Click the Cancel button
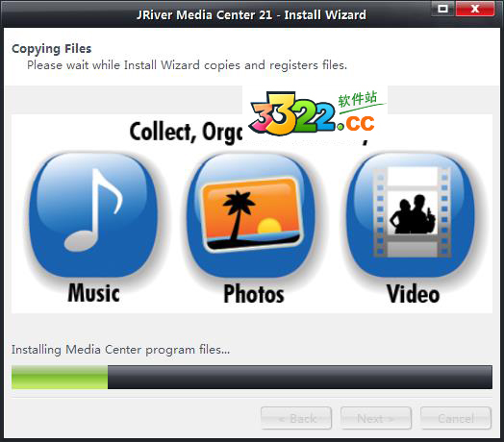This screenshot has width=504, height=442. 456,418
